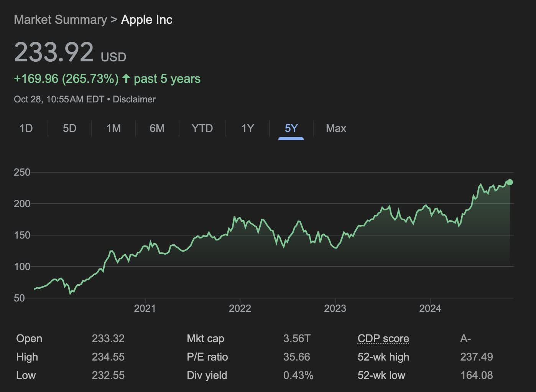Click the +169.96 (265.73%) change text
This screenshot has height=392, width=536.
66,79
